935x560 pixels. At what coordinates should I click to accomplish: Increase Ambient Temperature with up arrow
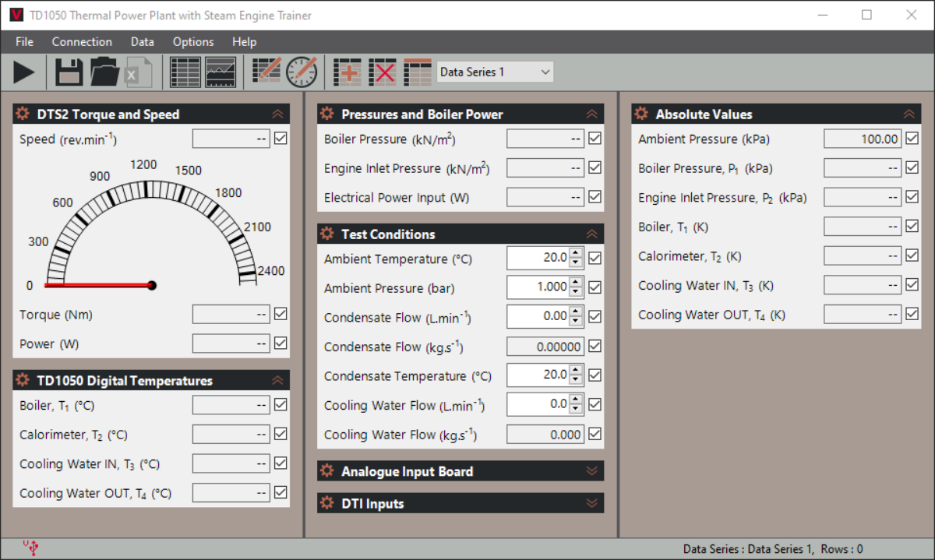pos(576,252)
